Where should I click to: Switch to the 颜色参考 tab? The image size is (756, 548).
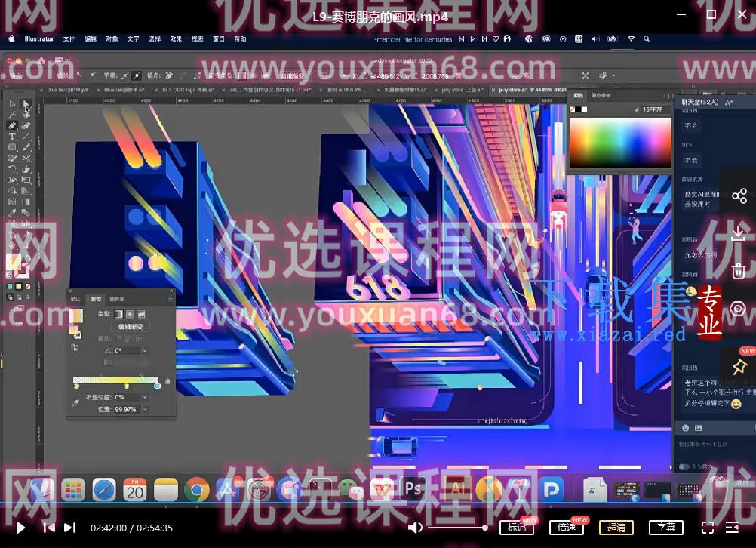(601, 96)
